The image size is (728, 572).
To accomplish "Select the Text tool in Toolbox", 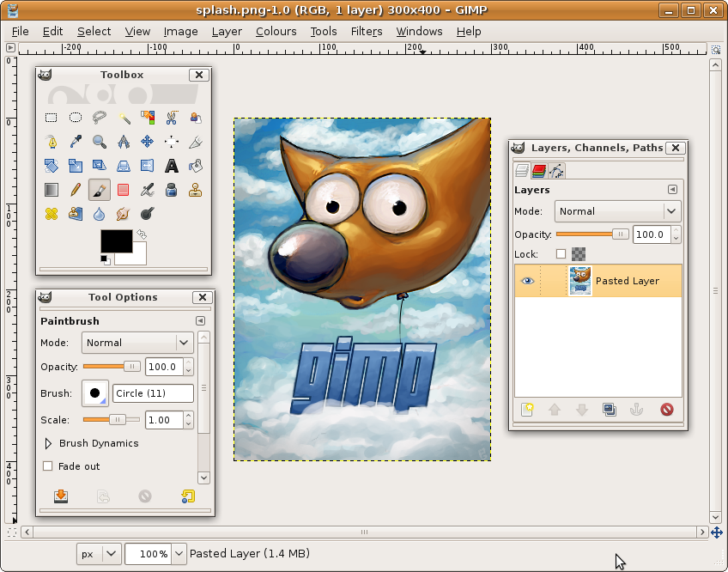I will pyautogui.click(x=172, y=166).
